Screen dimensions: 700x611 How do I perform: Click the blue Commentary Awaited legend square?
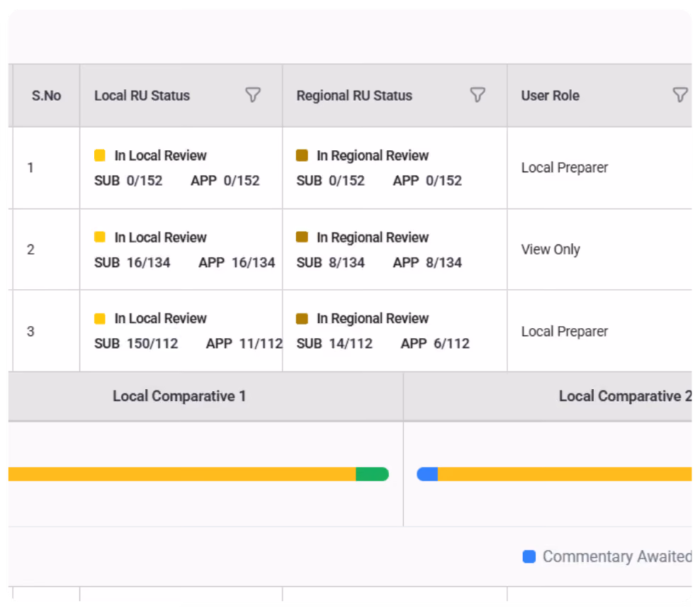[x=529, y=556]
